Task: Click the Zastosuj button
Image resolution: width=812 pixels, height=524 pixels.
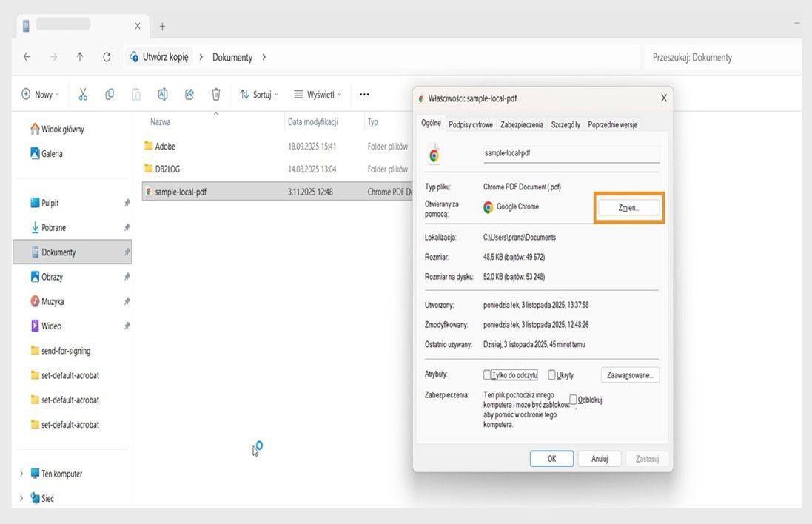Action: pyautogui.click(x=647, y=459)
